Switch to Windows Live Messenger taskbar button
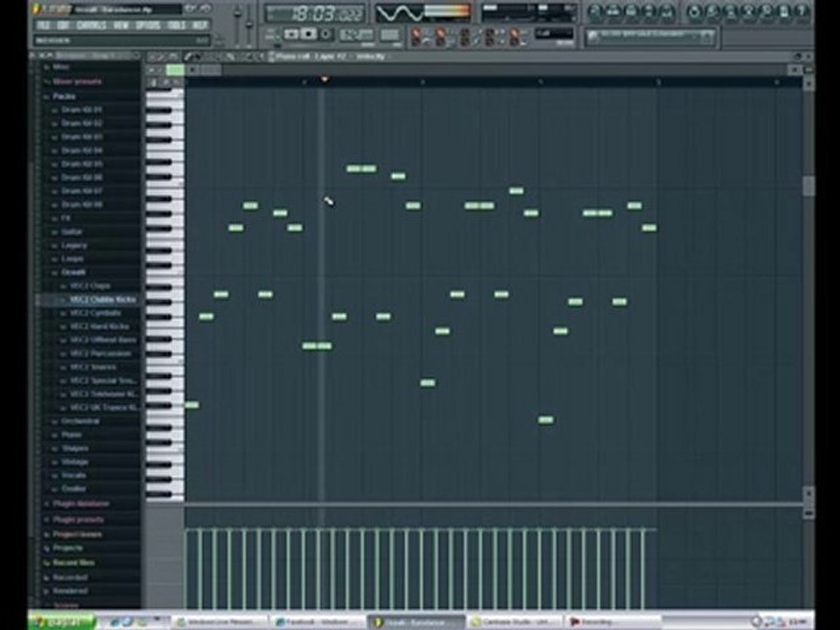 coord(220,622)
